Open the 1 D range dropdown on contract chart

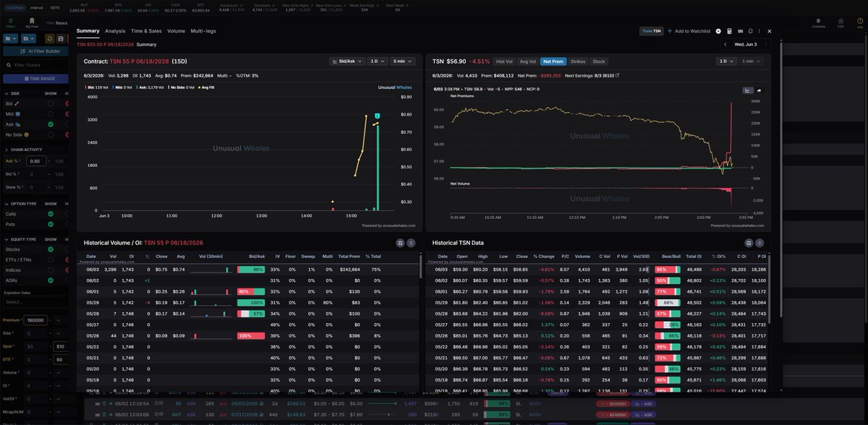pyautogui.click(x=377, y=61)
